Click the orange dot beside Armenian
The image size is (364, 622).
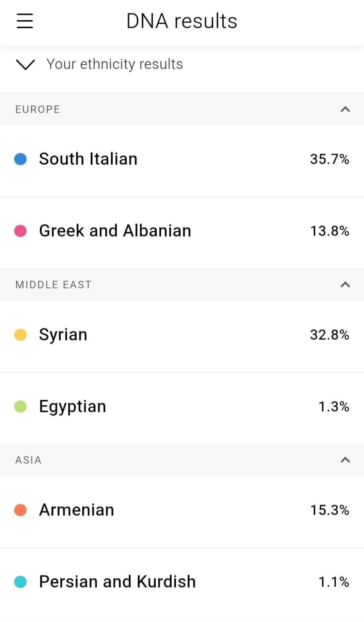[x=20, y=510]
